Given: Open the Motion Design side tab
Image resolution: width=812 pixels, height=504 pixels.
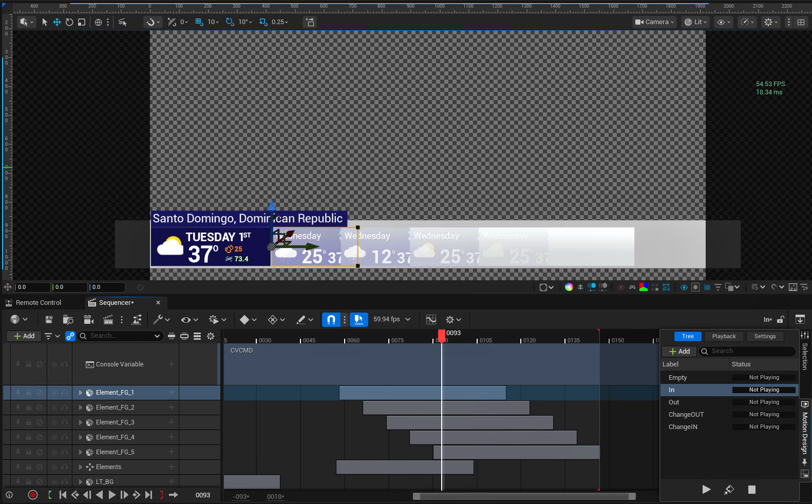Looking at the screenshot, I should click(805, 433).
